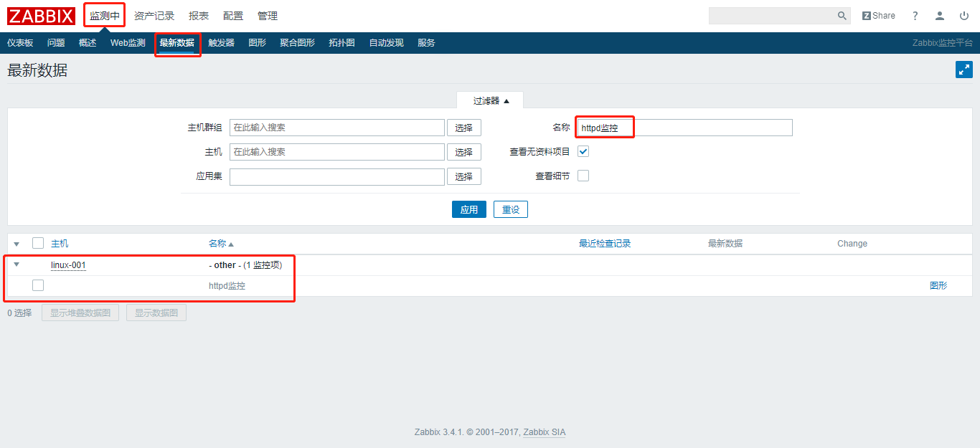Viewport: 980px width, 448px height.
Task: Open the Zabbix SIA footer link
Action: [x=545, y=432]
